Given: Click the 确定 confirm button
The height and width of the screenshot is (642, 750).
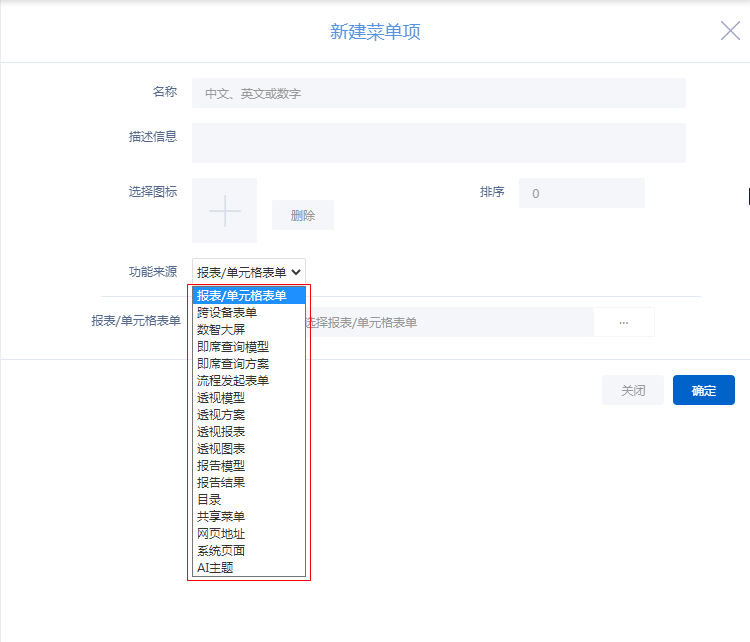Looking at the screenshot, I should pos(703,390).
